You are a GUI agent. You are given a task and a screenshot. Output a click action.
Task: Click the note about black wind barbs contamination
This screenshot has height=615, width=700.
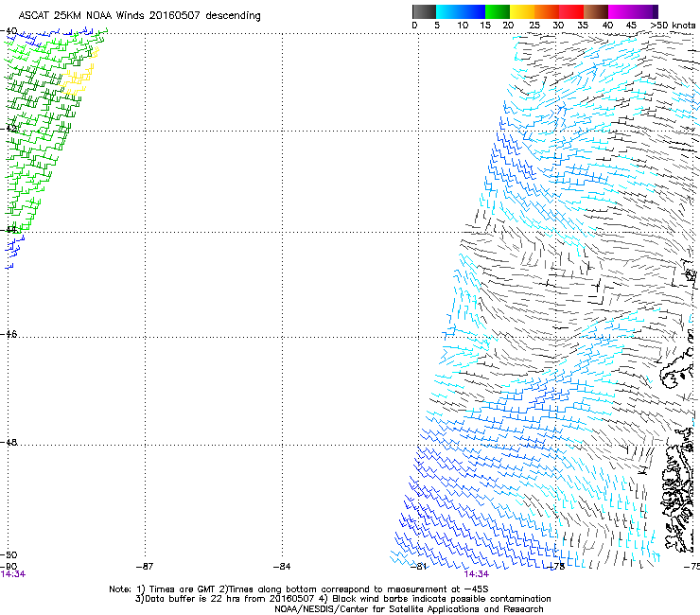(x=435, y=599)
